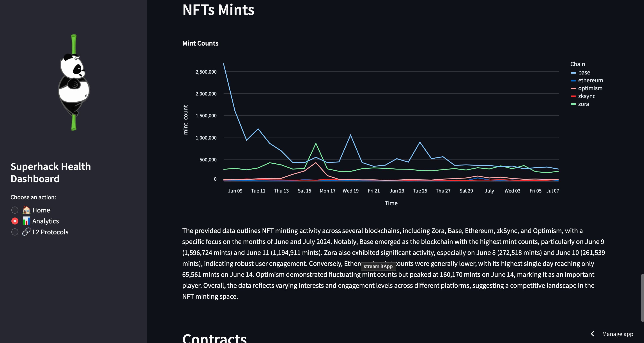
Task: Click the Manage app button
Action: pyautogui.click(x=617, y=334)
